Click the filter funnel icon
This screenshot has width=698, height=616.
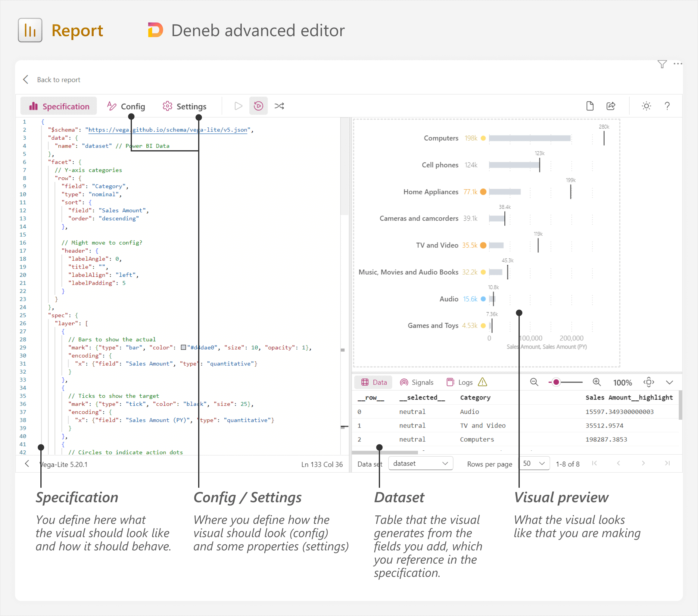662,64
